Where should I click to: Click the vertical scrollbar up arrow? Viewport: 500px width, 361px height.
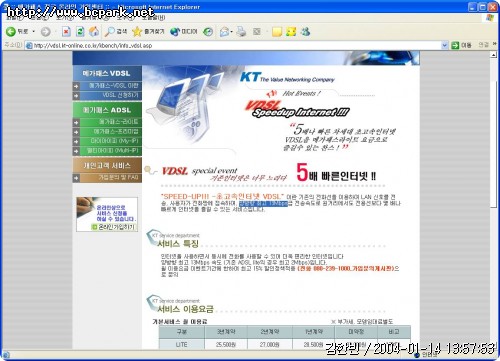coord(493,55)
